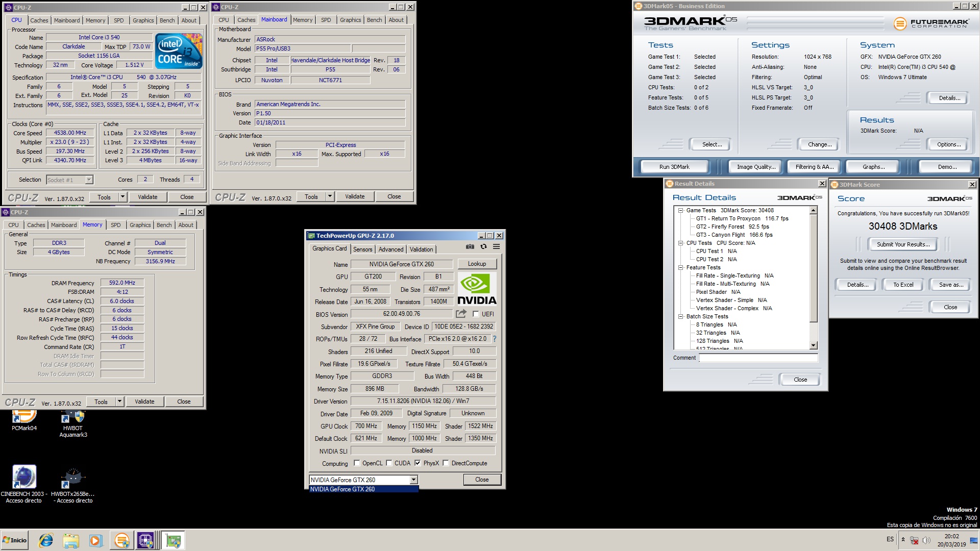Collapse the Batch Size Tests tree node
The width and height of the screenshot is (980, 551).
(680, 316)
